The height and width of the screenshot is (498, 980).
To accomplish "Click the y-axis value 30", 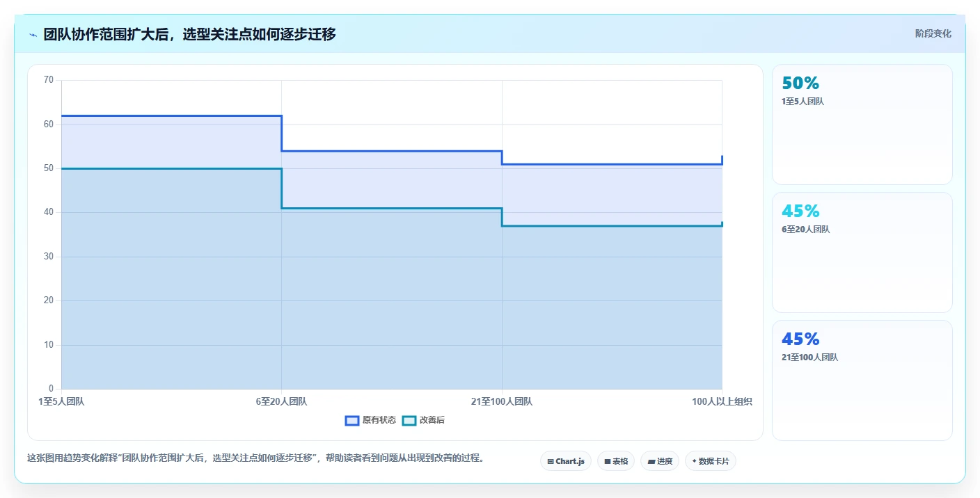I will [49, 257].
